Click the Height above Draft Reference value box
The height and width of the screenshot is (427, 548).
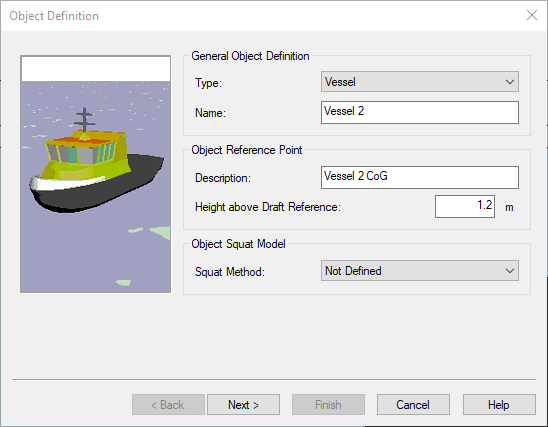pos(465,207)
